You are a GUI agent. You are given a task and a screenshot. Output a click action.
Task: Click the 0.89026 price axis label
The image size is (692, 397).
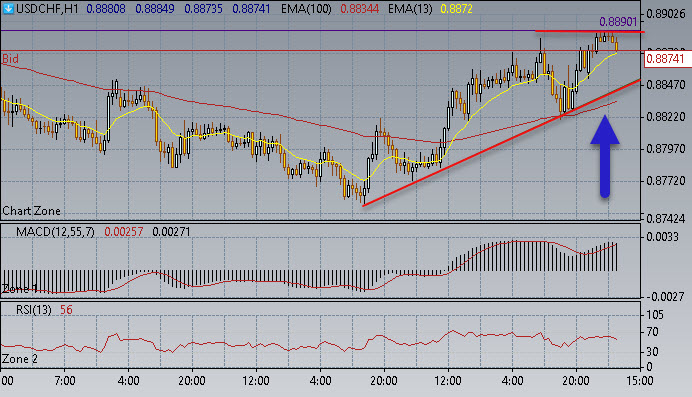coord(666,14)
